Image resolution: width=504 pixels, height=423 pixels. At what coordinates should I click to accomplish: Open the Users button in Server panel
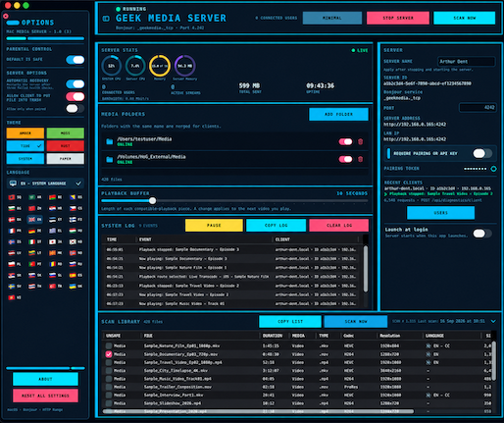coord(440,213)
